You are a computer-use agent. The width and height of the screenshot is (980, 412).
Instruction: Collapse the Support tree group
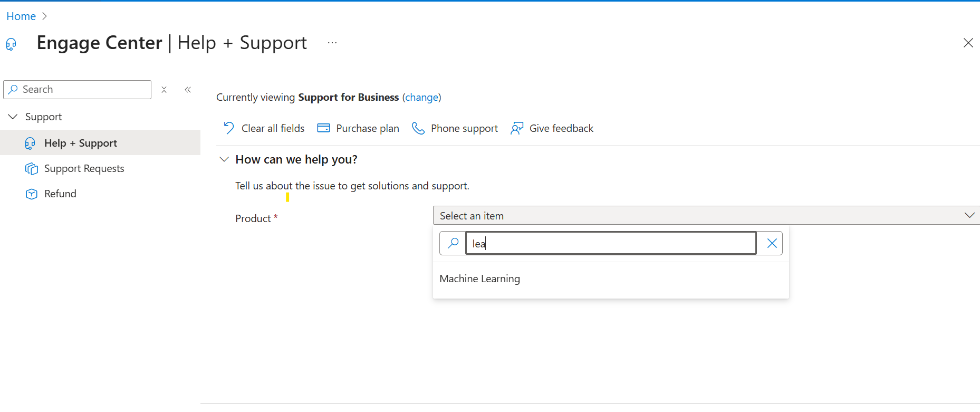[13, 117]
